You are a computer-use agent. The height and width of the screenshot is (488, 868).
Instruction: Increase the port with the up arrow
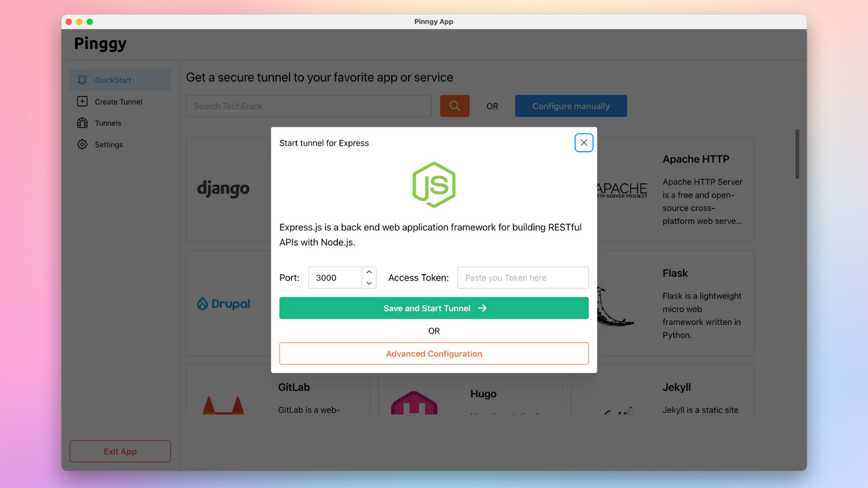[369, 272]
